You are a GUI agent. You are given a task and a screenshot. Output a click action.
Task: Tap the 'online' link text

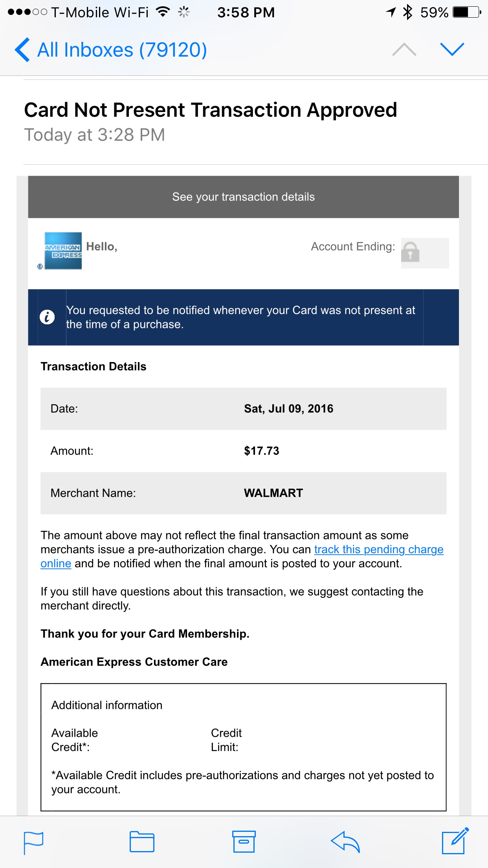point(56,563)
